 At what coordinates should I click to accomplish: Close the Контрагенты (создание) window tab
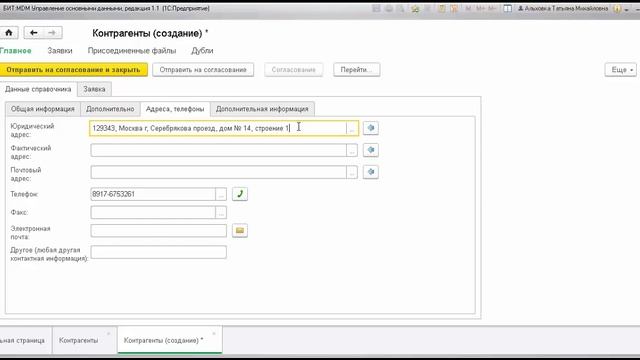[213, 334]
